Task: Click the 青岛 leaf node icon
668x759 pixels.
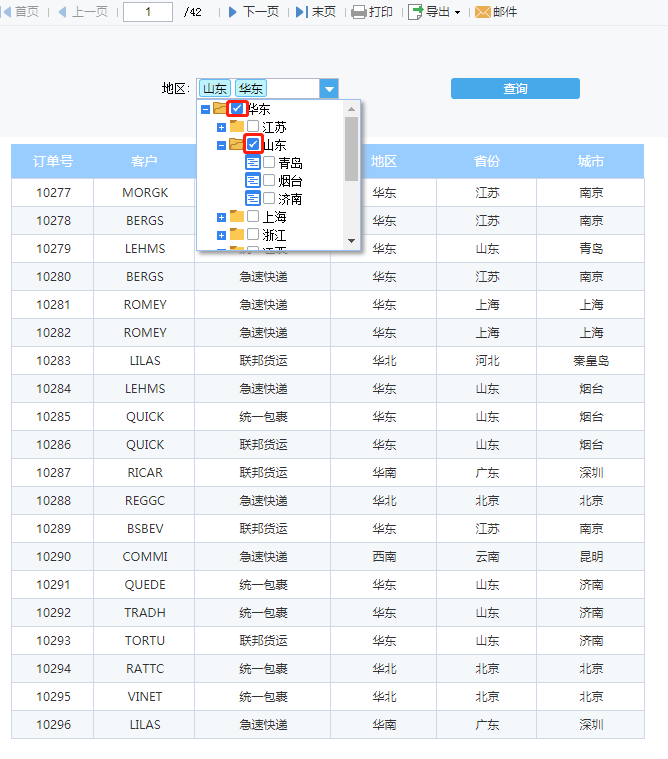Action: (x=253, y=162)
